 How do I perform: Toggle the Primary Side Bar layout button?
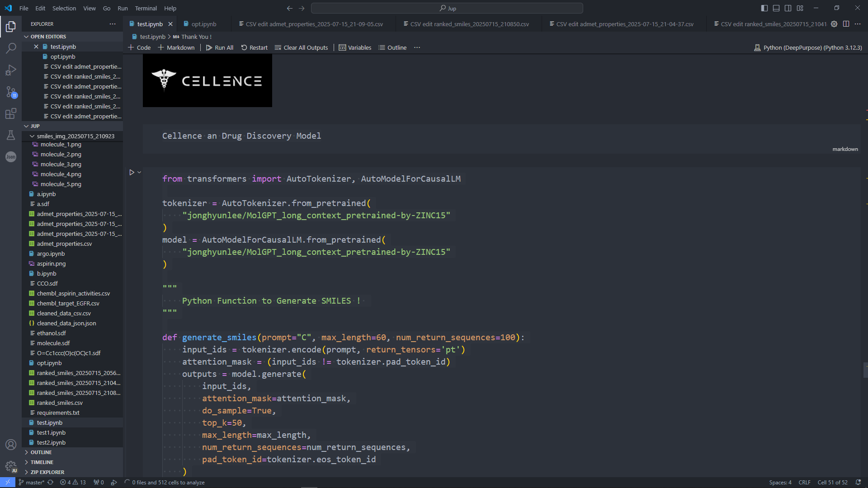(x=764, y=8)
